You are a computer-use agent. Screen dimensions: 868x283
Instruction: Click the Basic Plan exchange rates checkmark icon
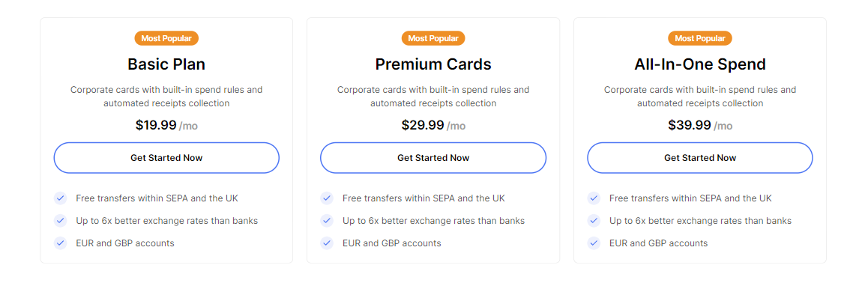[x=60, y=221]
